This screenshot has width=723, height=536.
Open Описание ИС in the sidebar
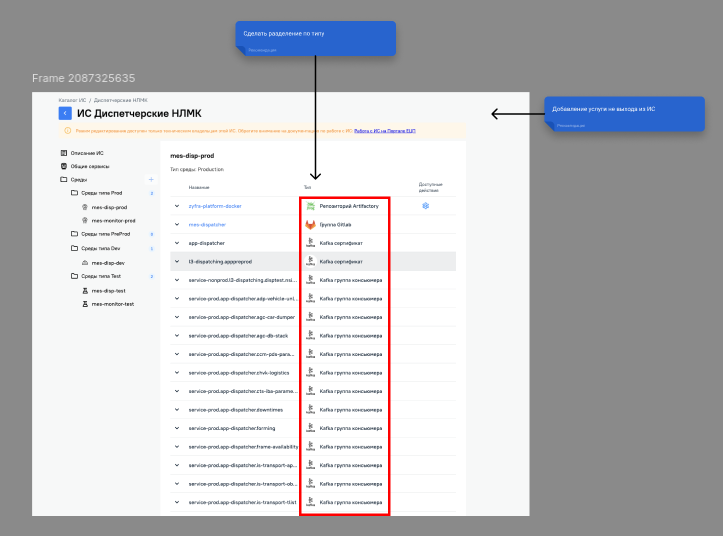click(x=86, y=153)
